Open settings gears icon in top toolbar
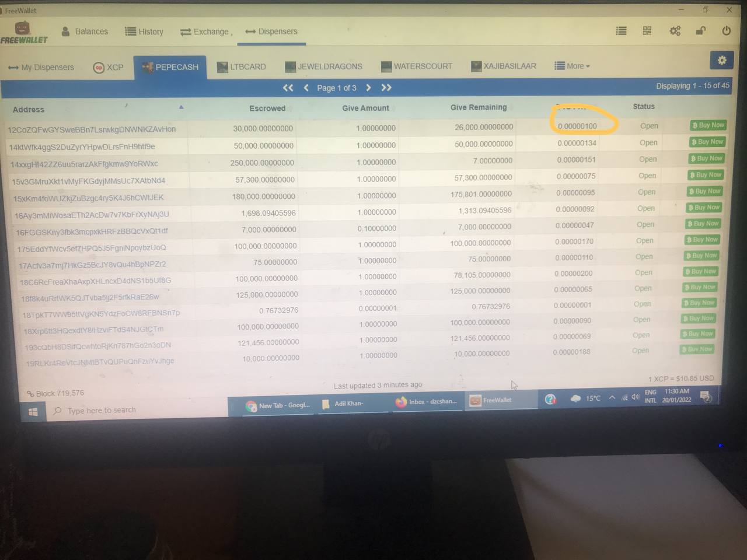 point(675,31)
